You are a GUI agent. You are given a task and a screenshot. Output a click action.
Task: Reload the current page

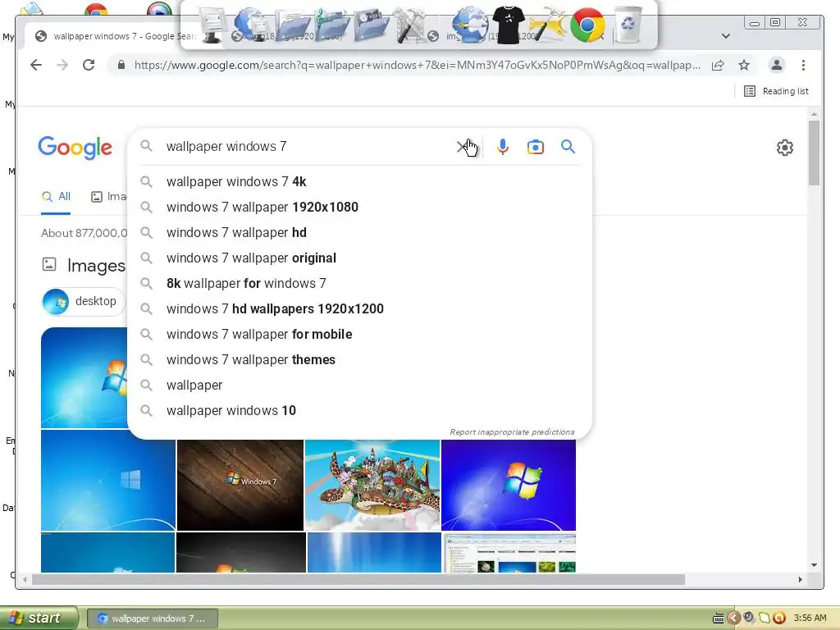tap(89, 65)
